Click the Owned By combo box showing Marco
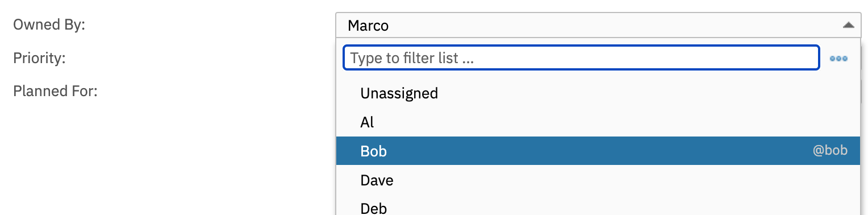This screenshot has height=215, width=868. coord(598,25)
